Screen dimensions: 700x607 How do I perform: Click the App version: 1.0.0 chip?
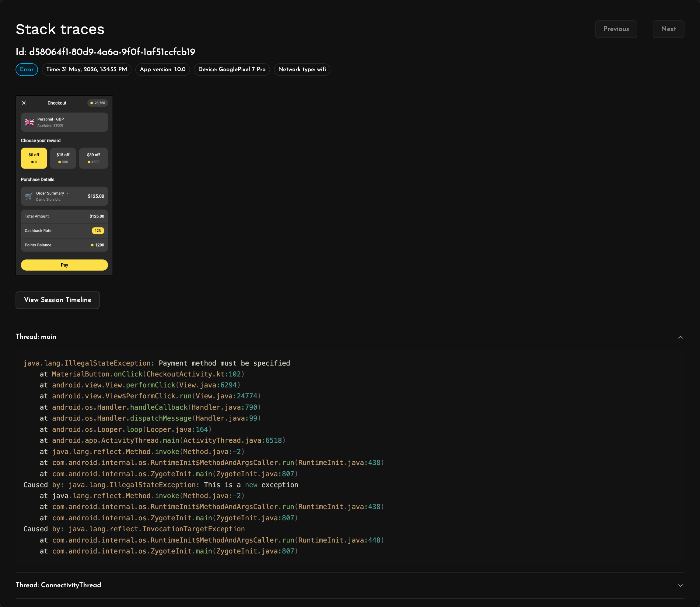tap(163, 69)
